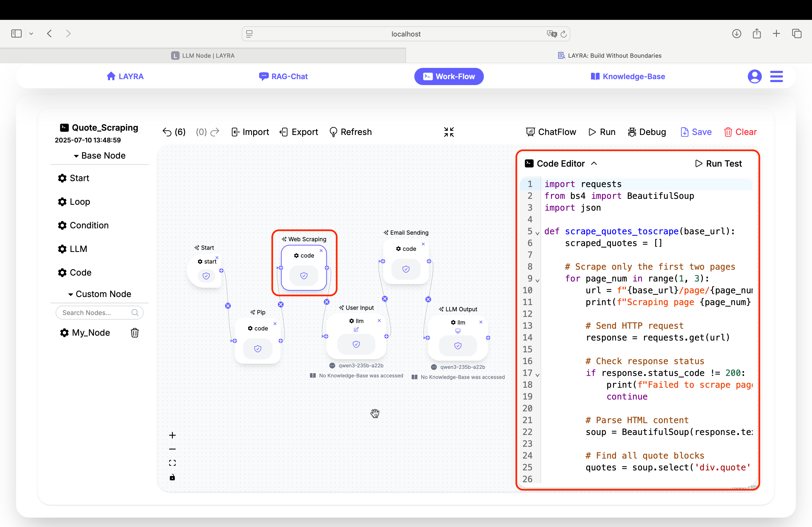This screenshot has width=812, height=527.
Task: Click shield icon in LLM Output node
Action: point(458,346)
